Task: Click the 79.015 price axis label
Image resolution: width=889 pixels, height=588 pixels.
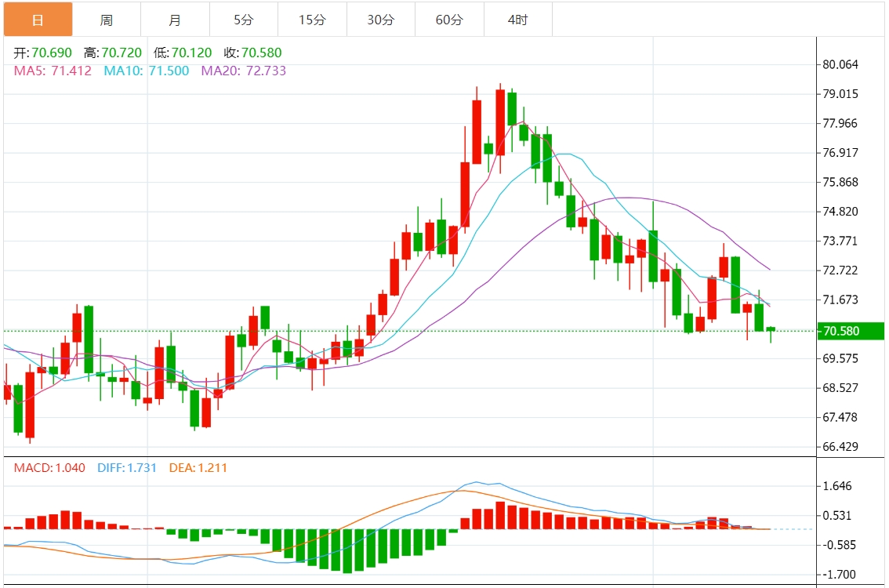Action: click(840, 94)
